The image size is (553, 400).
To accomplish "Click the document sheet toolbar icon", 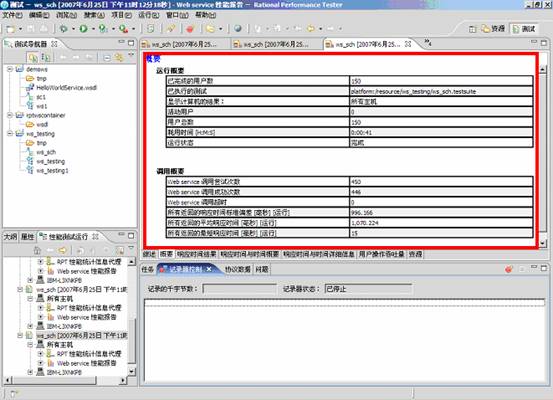I will (x=151, y=29).
